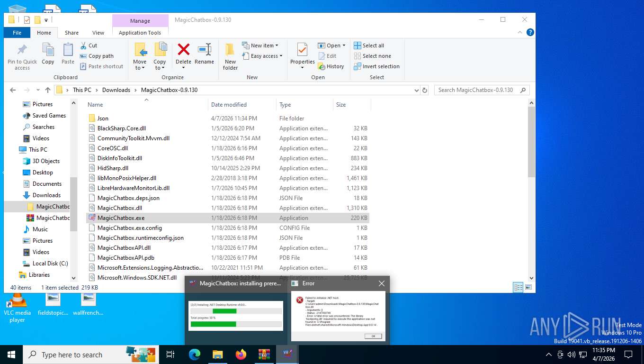Viewport: 644px width, 364px height.
Task: Switch to the Home tab
Action: (x=44, y=33)
